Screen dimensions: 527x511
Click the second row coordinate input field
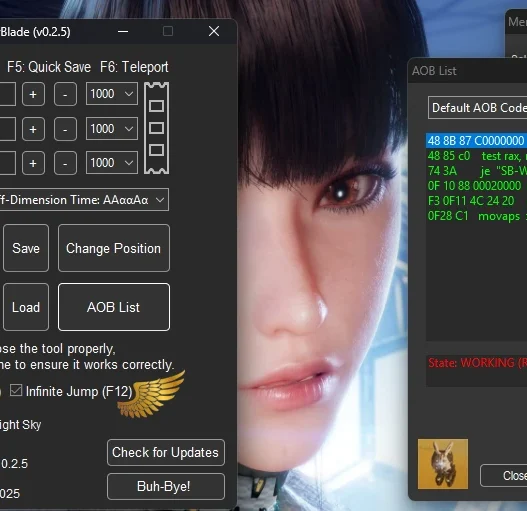(7, 128)
